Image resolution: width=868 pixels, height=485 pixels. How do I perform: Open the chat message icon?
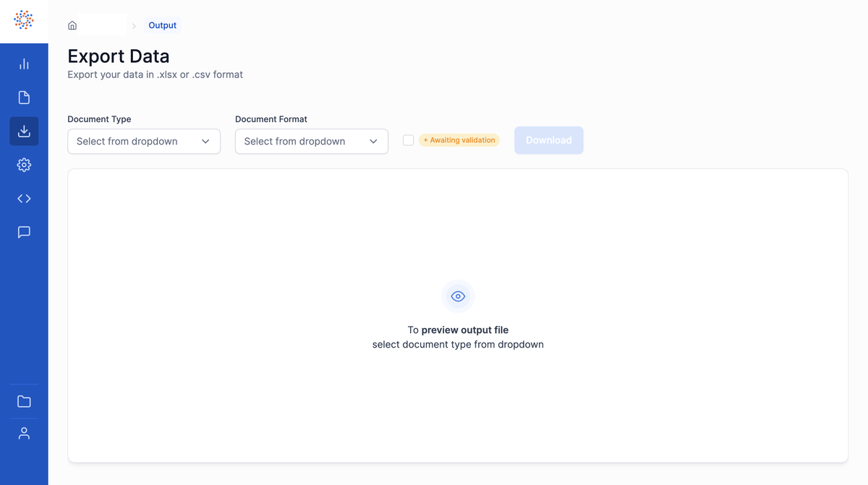[x=24, y=232]
